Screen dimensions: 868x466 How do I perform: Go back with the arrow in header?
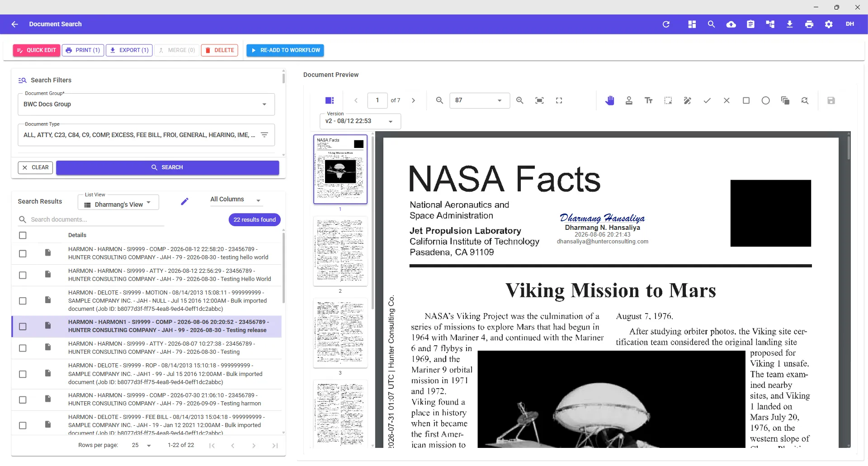[x=15, y=24]
